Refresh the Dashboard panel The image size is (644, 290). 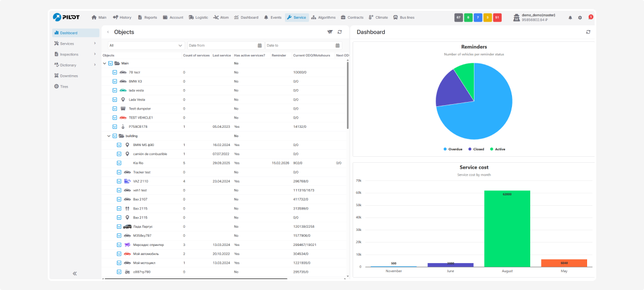(x=588, y=32)
